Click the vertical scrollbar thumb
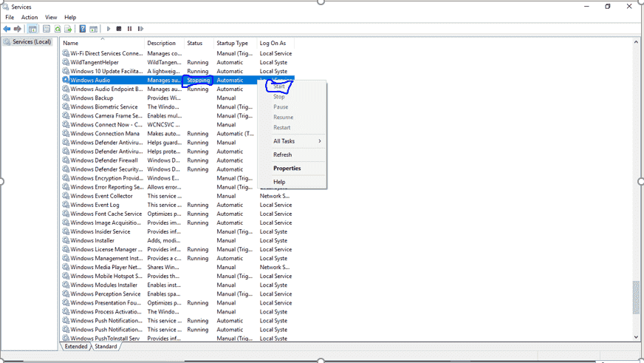Screen dimensions: 644x363 tap(636, 297)
